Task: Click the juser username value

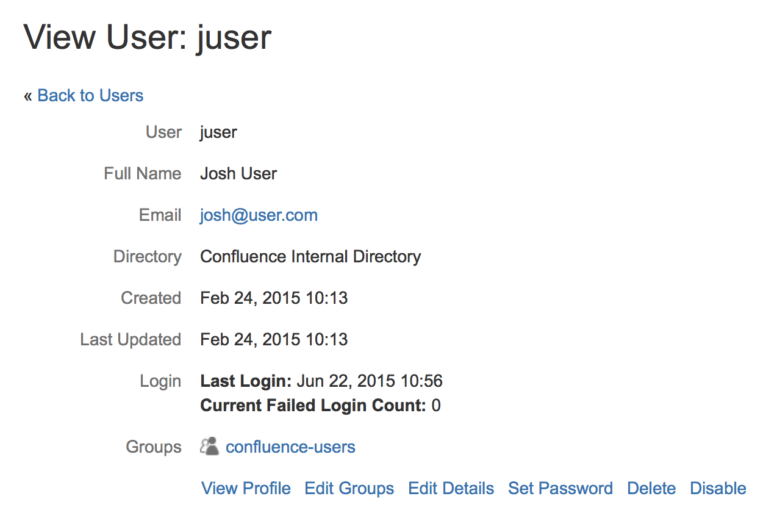Action: coord(218,132)
